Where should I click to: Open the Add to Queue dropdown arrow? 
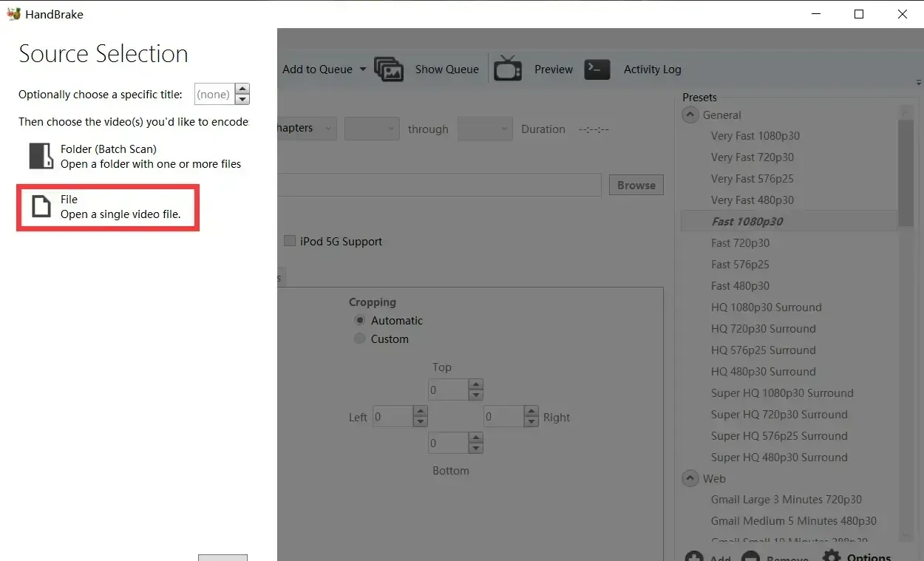point(362,69)
